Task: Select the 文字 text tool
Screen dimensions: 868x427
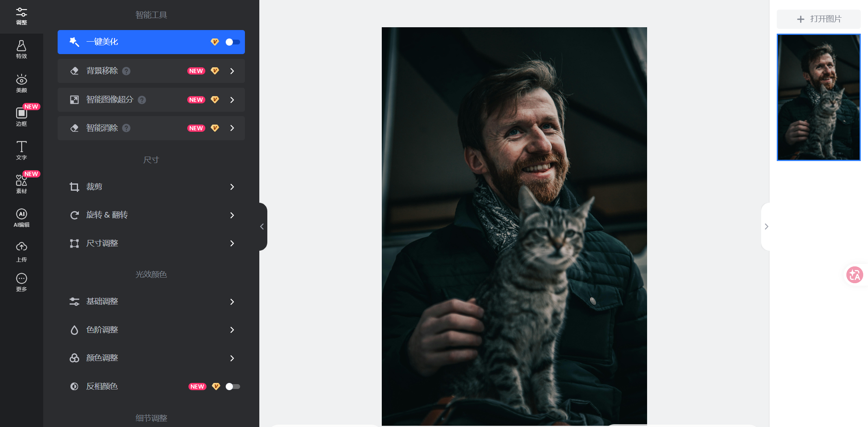Action: 22,151
